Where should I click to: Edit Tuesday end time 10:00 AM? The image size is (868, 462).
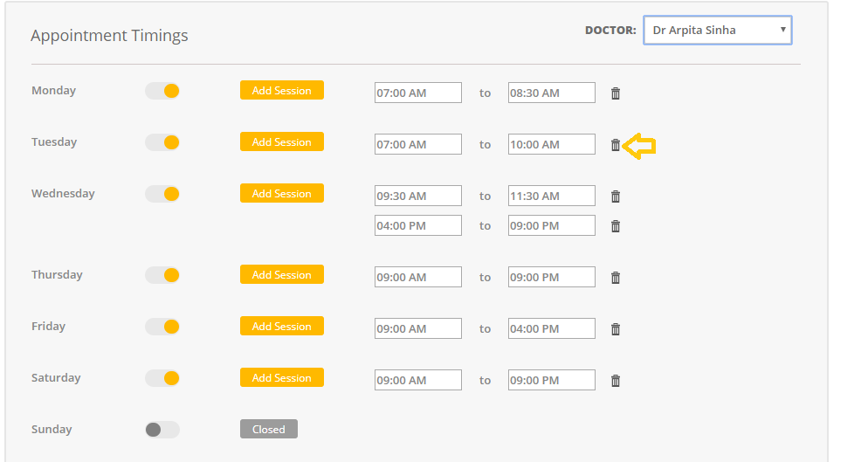[551, 144]
